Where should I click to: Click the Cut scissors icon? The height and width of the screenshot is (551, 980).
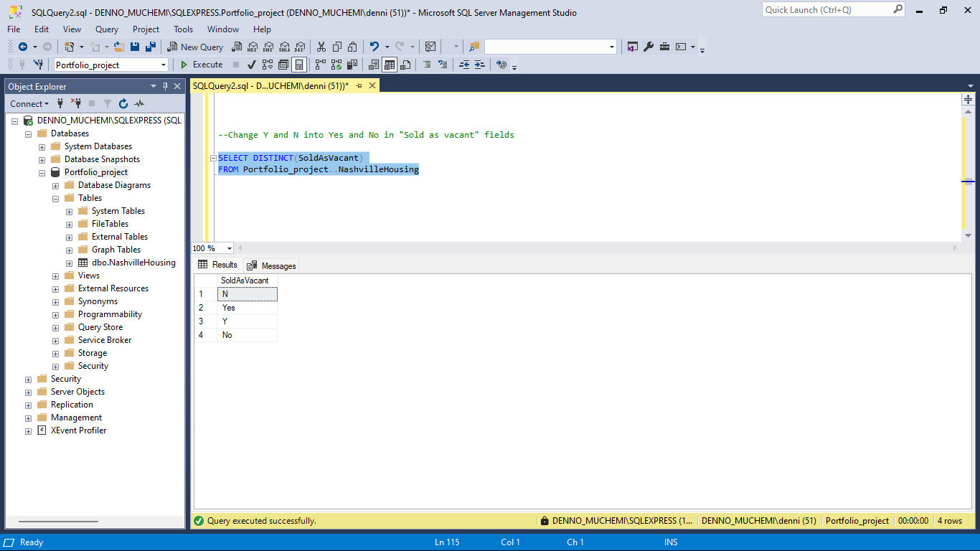(321, 47)
